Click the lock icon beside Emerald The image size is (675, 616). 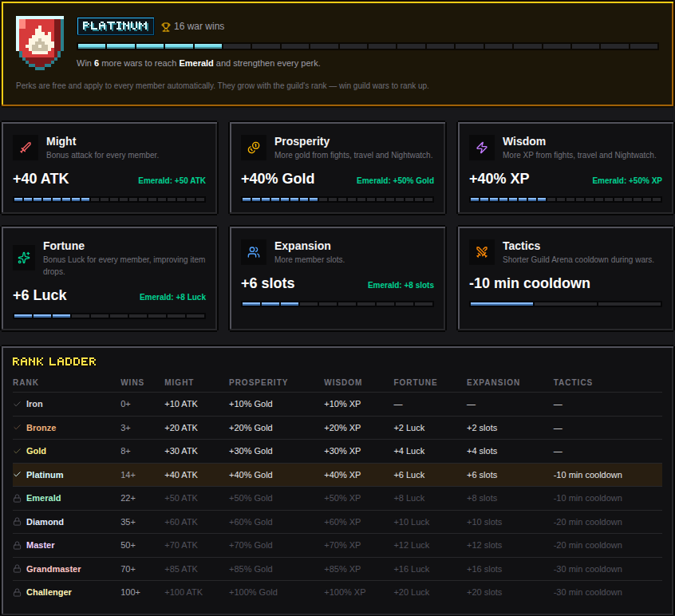18,499
